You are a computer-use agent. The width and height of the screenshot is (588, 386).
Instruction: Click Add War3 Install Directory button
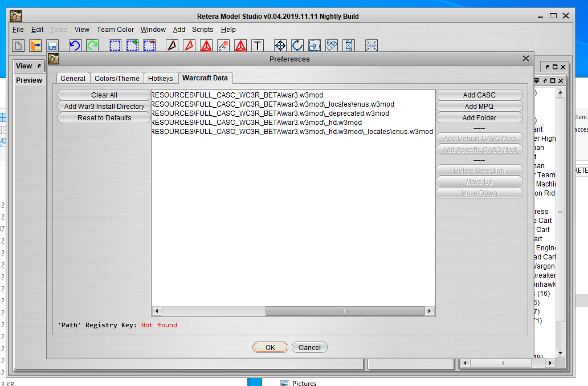tap(104, 106)
